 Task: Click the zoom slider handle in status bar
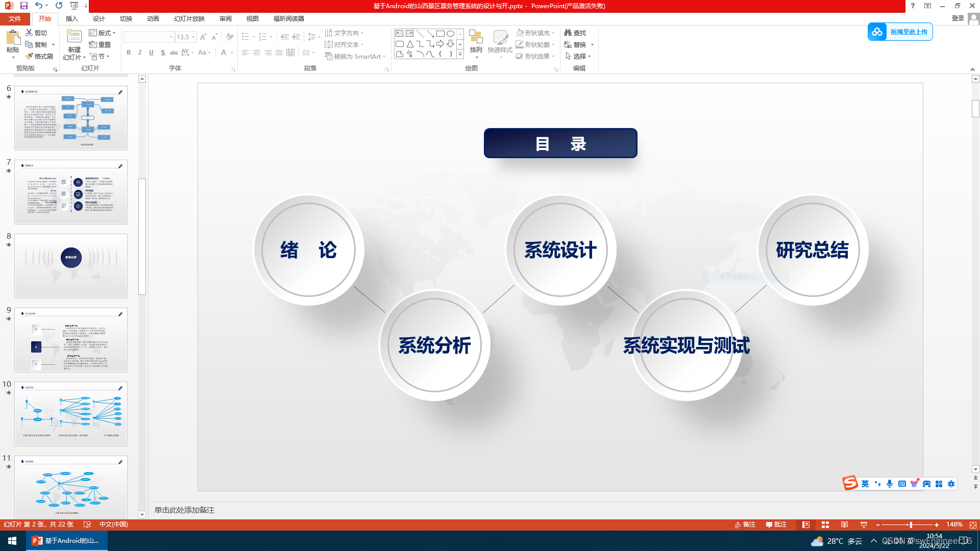coord(910,524)
